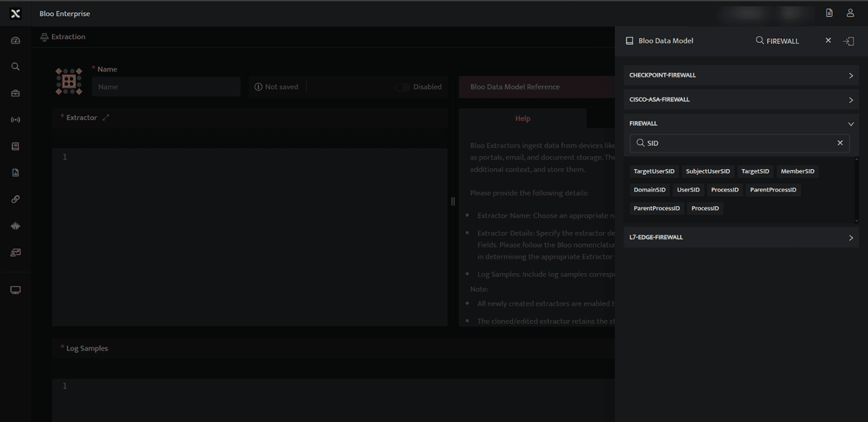Screen dimensions: 868x422
Task: Open the monitor icon in left sidebar
Action: pyautogui.click(x=16, y=290)
